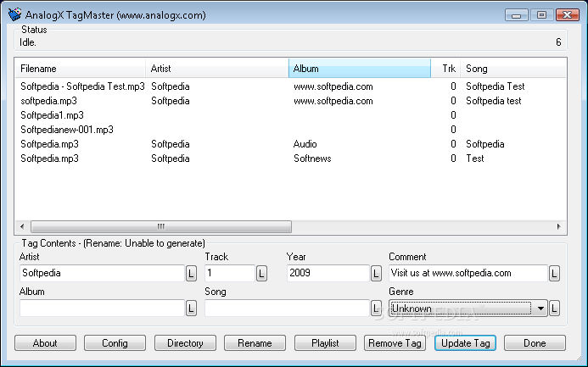
Task: Select row 'Softpedia - Softpedia Test.mp3'
Action: (291, 86)
